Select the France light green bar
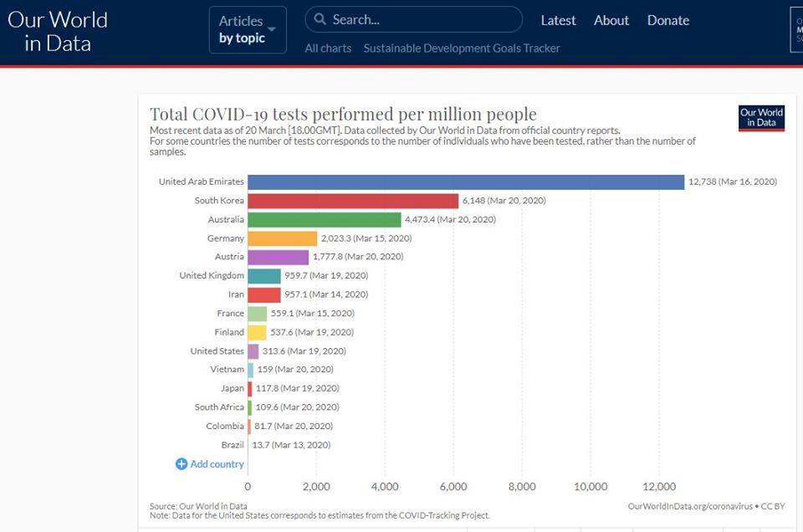The height and width of the screenshot is (532, 803). coord(258,314)
